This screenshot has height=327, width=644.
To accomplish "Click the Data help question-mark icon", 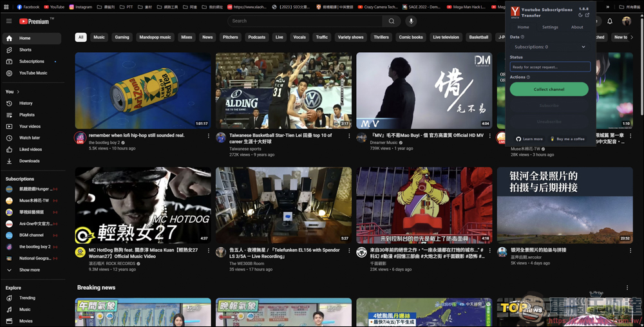I will [x=522, y=37].
